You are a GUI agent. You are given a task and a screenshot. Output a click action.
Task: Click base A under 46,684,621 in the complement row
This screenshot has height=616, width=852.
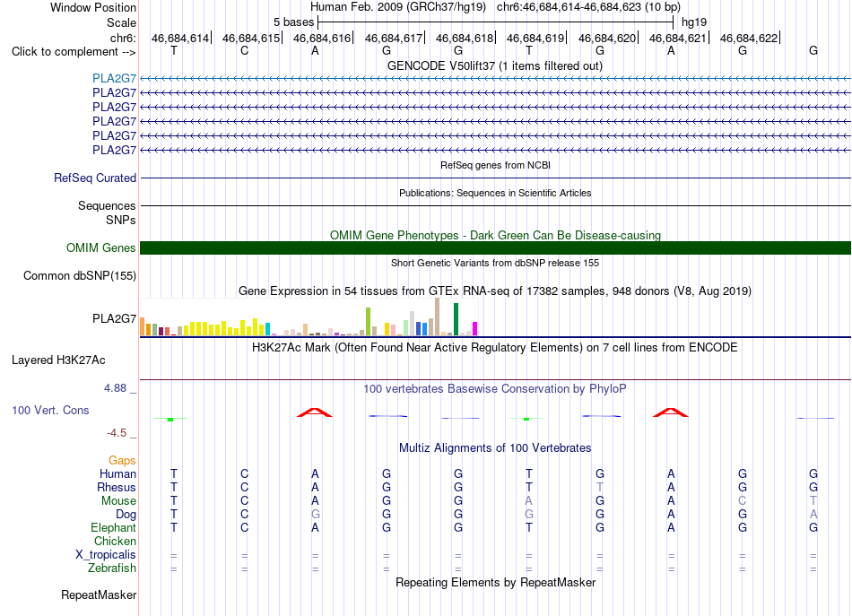pyautogui.click(x=671, y=51)
